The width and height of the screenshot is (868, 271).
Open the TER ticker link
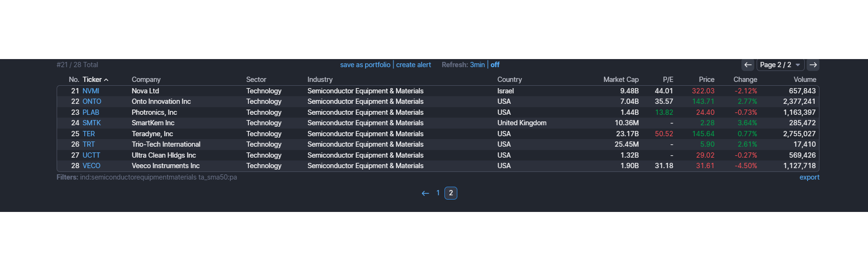89,134
